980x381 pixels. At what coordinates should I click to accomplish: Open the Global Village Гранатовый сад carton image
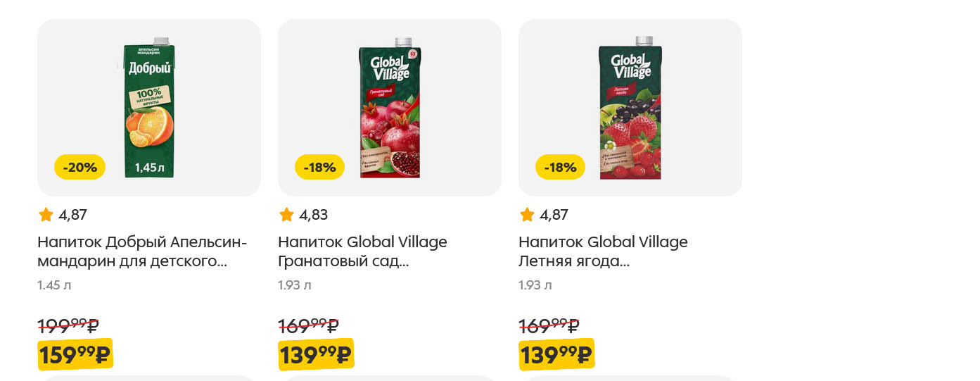(x=390, y=108)
